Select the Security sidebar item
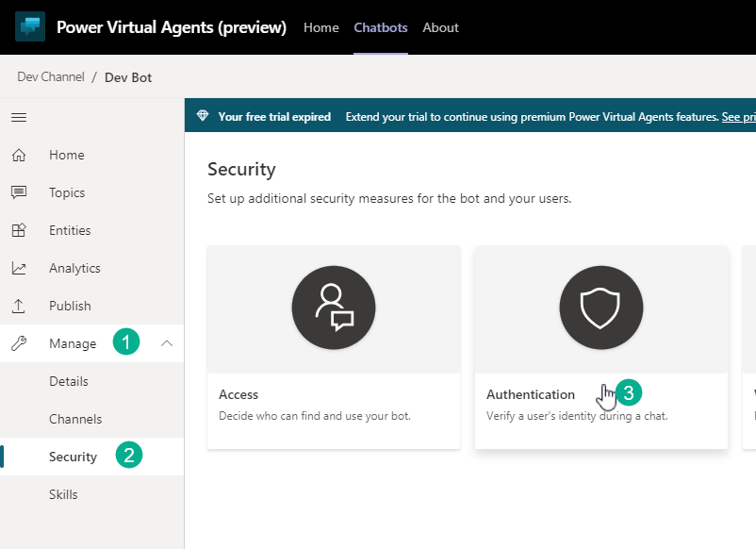Image resolution: width=756 pixels, height=549 pixels. point(73,457)
